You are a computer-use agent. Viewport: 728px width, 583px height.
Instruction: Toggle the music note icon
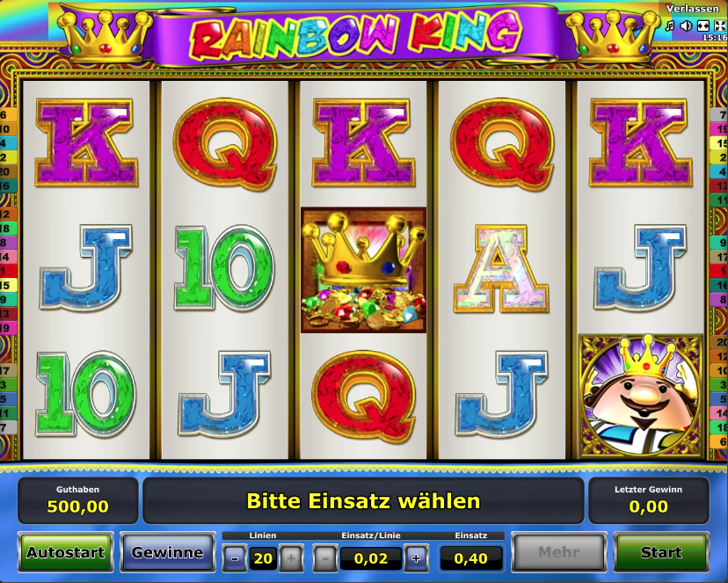669,26
